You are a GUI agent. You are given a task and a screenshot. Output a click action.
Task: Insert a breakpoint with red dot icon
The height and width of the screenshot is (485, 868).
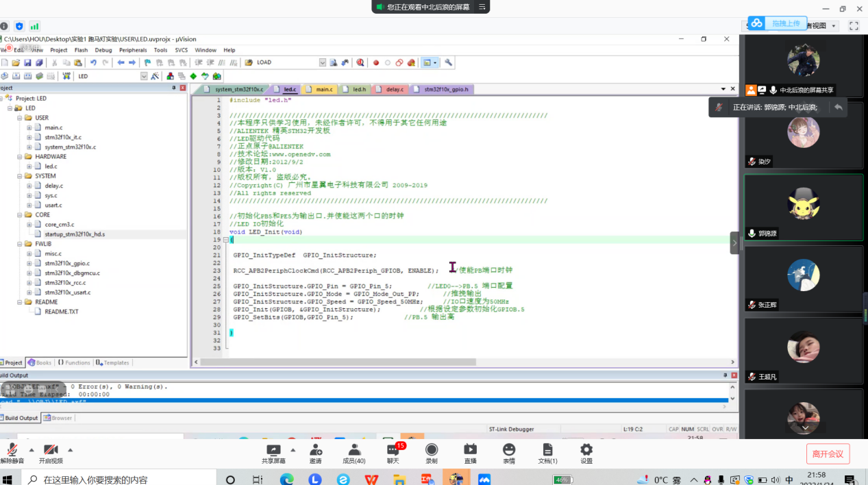click(x=375, y=62)
